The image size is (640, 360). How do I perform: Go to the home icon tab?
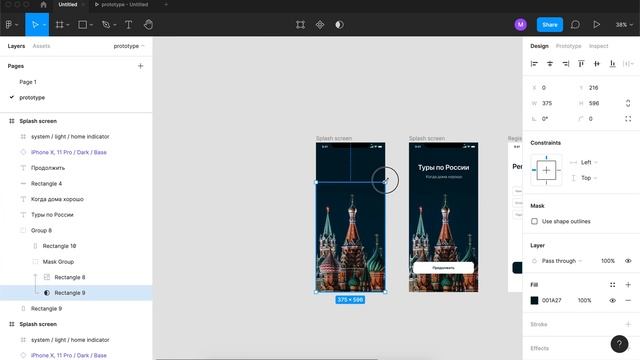click(44, 4)
